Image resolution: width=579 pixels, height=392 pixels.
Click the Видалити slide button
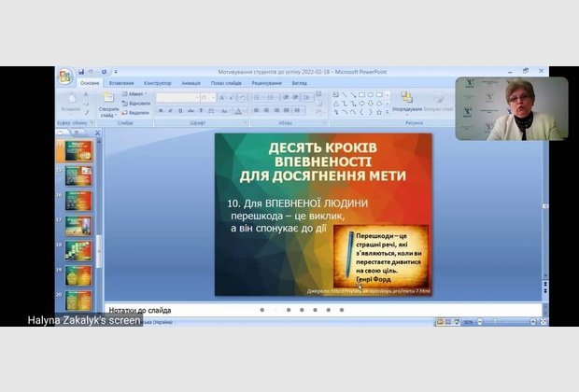point(135,113)
